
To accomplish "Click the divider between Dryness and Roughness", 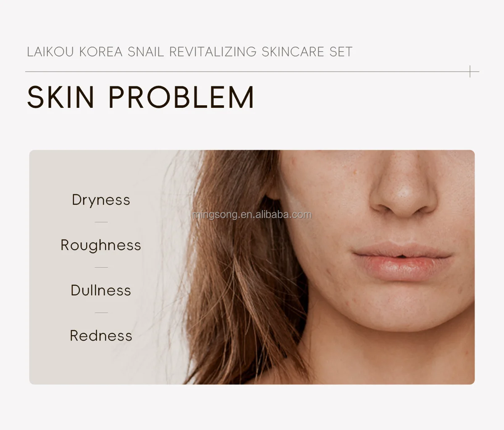I will pos(101,222).
